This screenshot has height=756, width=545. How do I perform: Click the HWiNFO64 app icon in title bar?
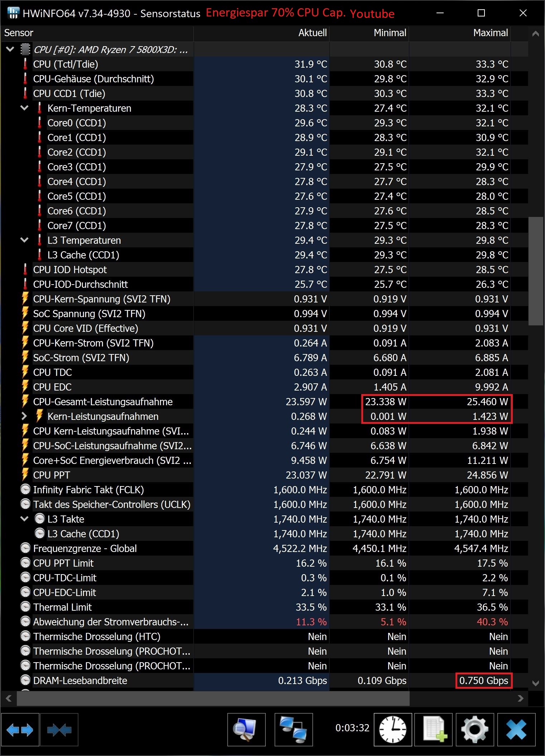[x=13, y=13]
